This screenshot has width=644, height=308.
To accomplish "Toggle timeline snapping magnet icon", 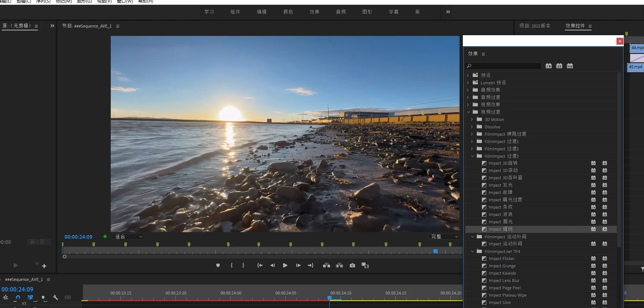I will click(x=18, y=297).
